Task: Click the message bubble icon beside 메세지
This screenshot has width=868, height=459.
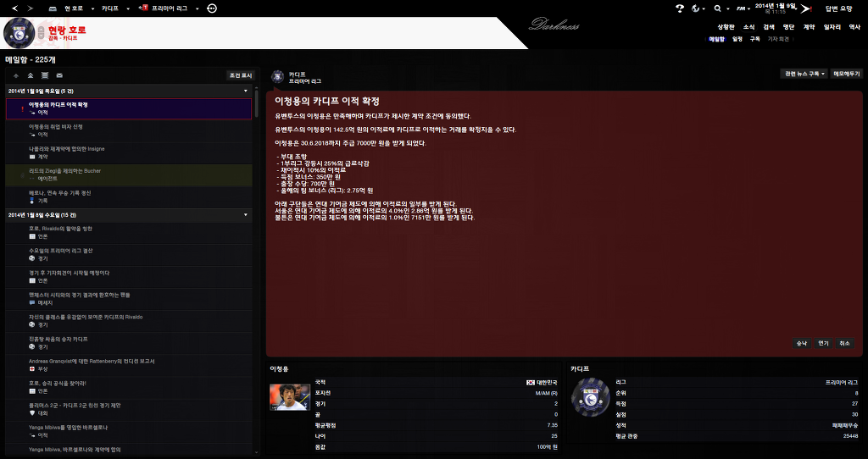Action: (32, 302)
